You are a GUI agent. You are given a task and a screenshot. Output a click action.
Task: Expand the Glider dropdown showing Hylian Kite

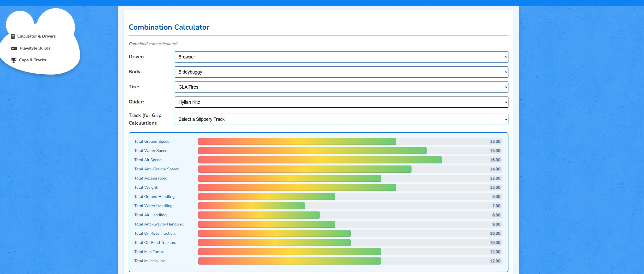pos(341,102)
